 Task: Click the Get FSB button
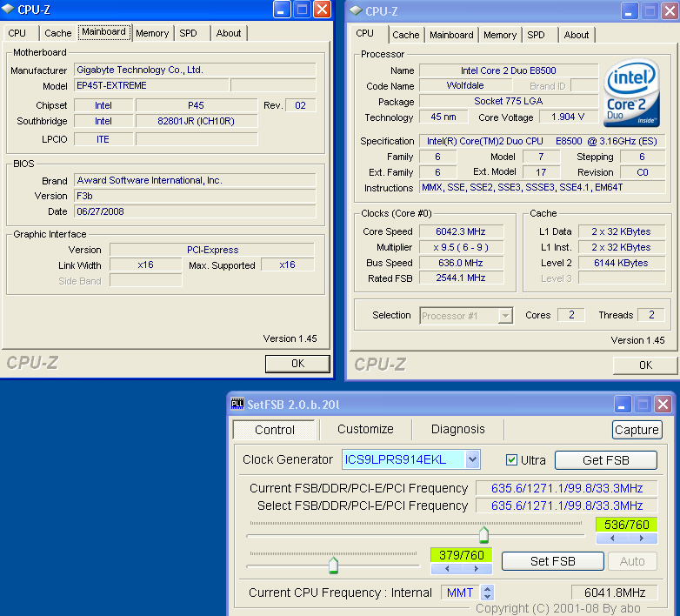[606, 460]
